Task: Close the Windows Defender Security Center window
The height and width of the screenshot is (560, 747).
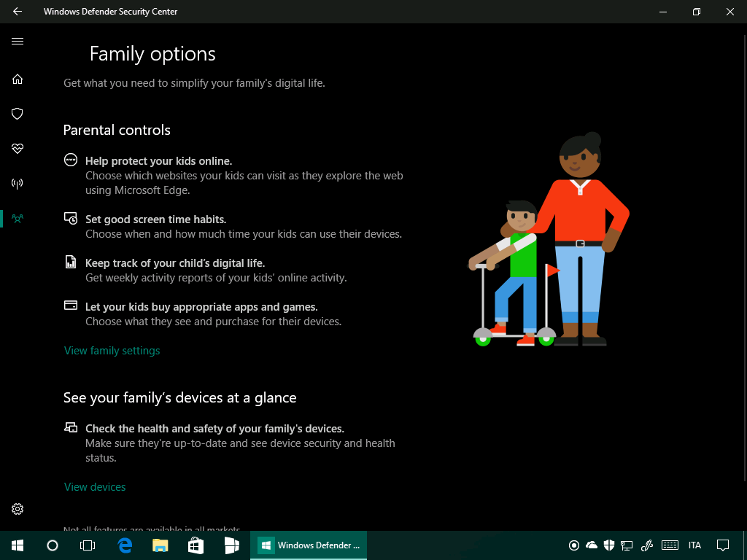Action: pyautogui.click(x=729, y=12)
